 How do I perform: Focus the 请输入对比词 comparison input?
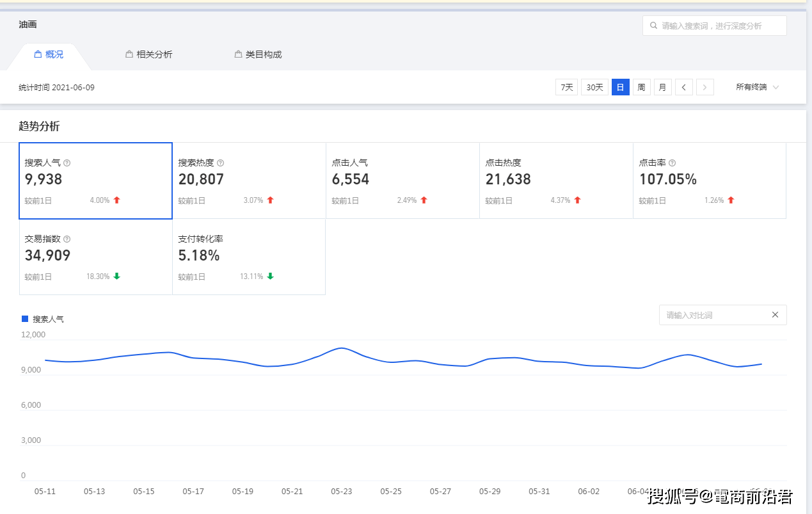pos(713,315)
